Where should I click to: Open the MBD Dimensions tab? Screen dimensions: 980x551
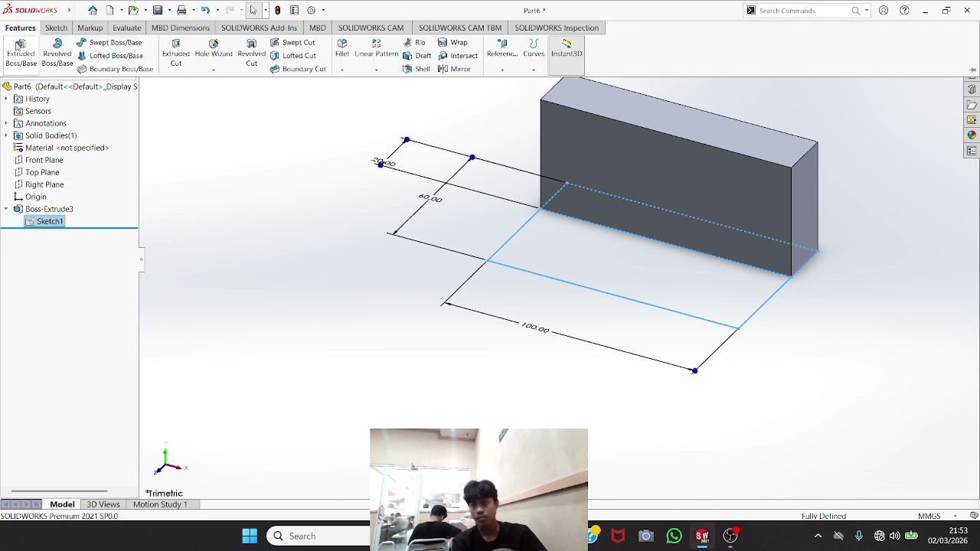(181, 28)
